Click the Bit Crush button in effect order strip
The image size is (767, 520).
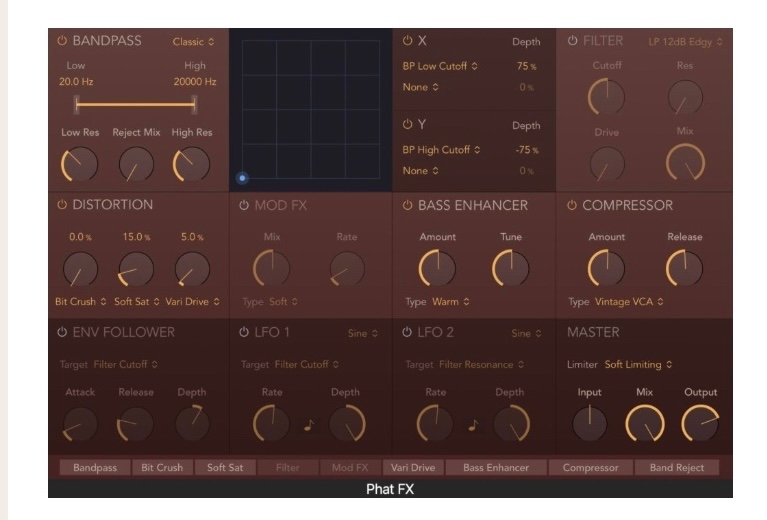click(x=162, y=467)
